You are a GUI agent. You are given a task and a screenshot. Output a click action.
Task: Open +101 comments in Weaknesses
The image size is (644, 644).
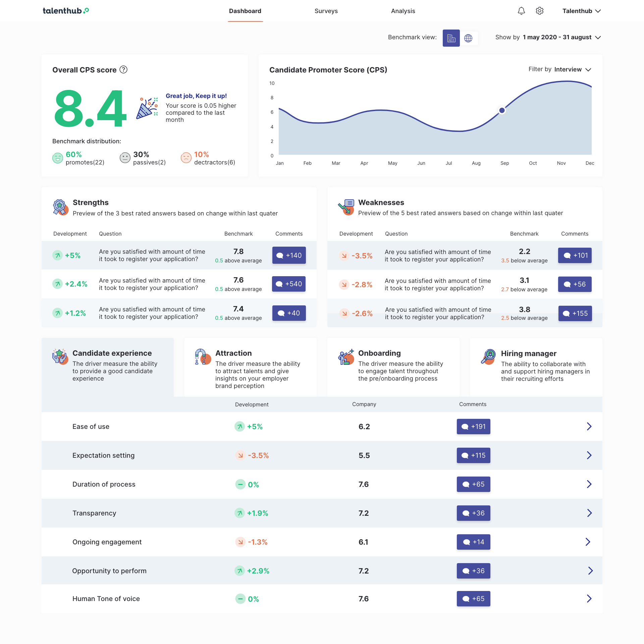pyautogui.click(x=575, y=255)
